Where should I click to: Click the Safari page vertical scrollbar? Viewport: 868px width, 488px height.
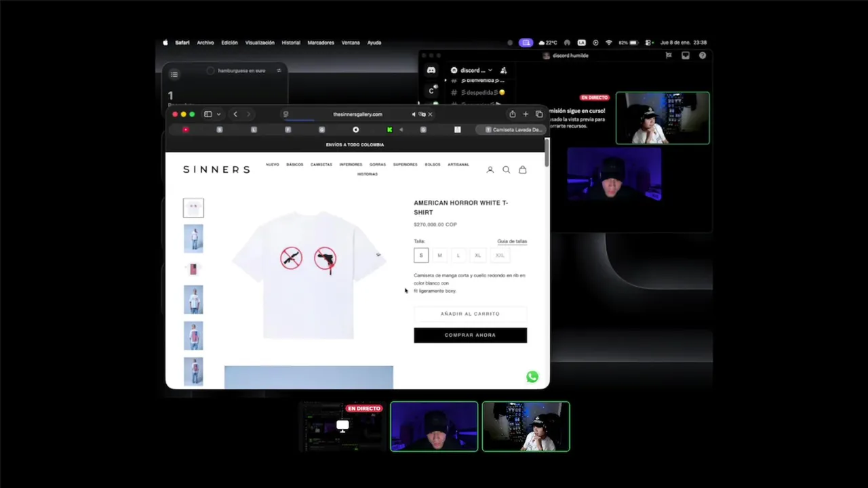tap(547, 154)
